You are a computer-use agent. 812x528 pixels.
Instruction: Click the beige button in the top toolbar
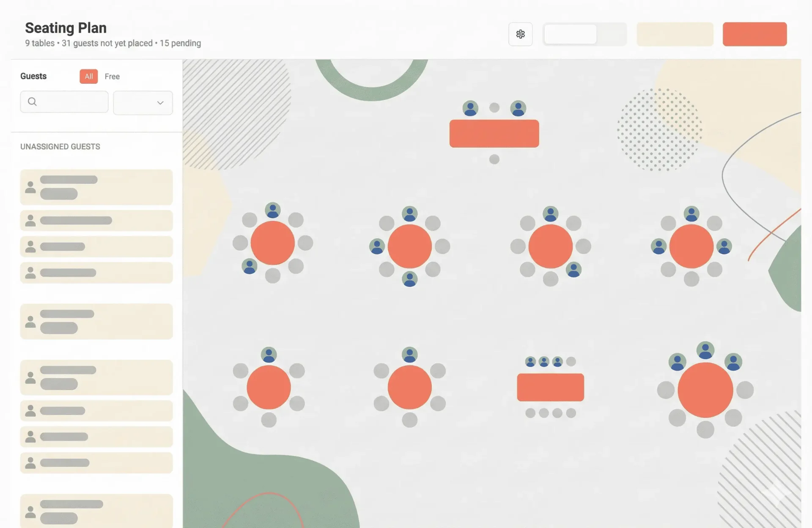pos(675,34)
